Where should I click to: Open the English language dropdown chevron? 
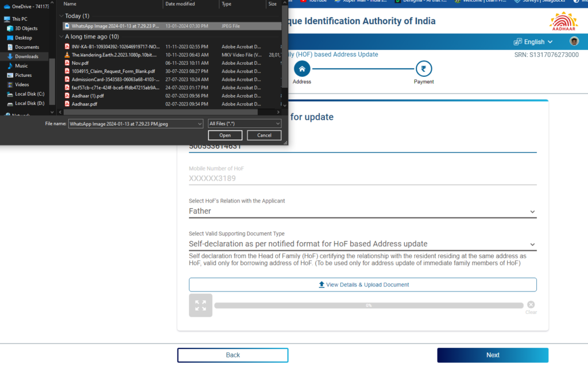[550, 42]
